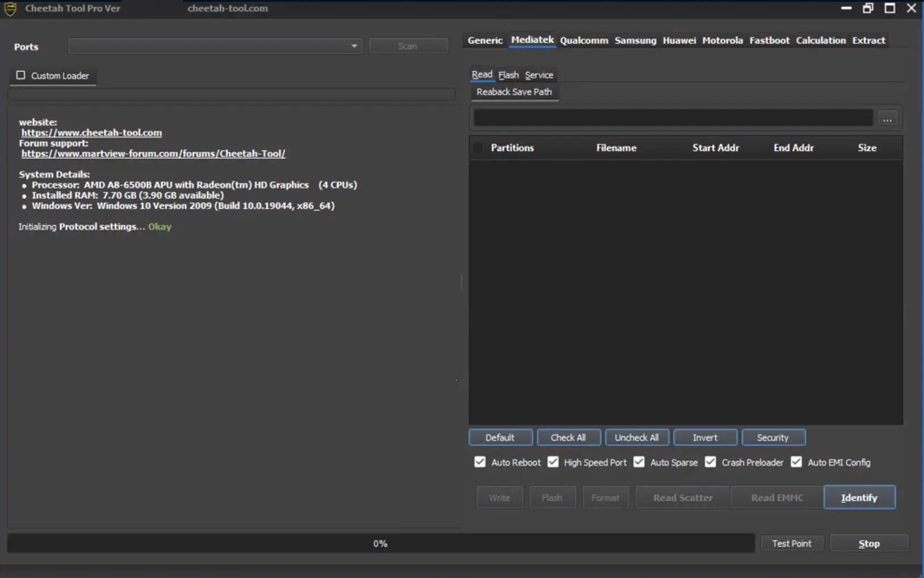Select the Read sub-tab
Viewport: 924px width, 578px height.
482,74
